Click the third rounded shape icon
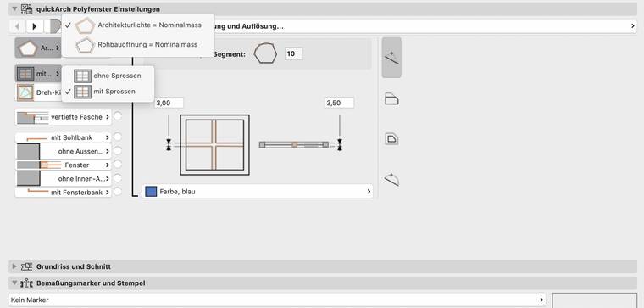 pyautogui.click(x=391, y=139)
